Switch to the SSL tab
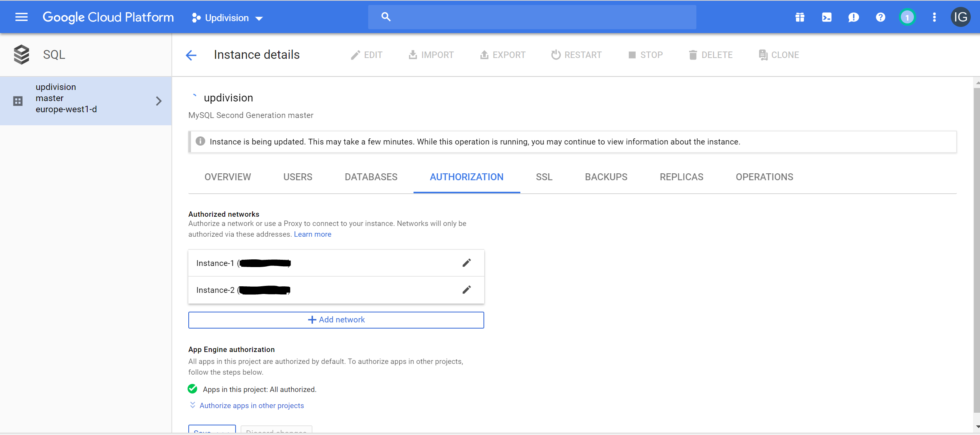Screen dimensions: 980x435 [544, 177]
